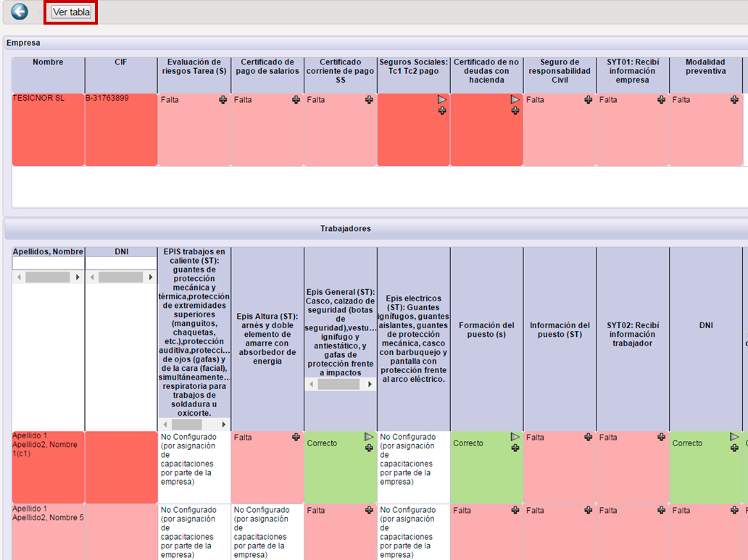Add Certificado de no deudas con hacienda file

point(515,111)
